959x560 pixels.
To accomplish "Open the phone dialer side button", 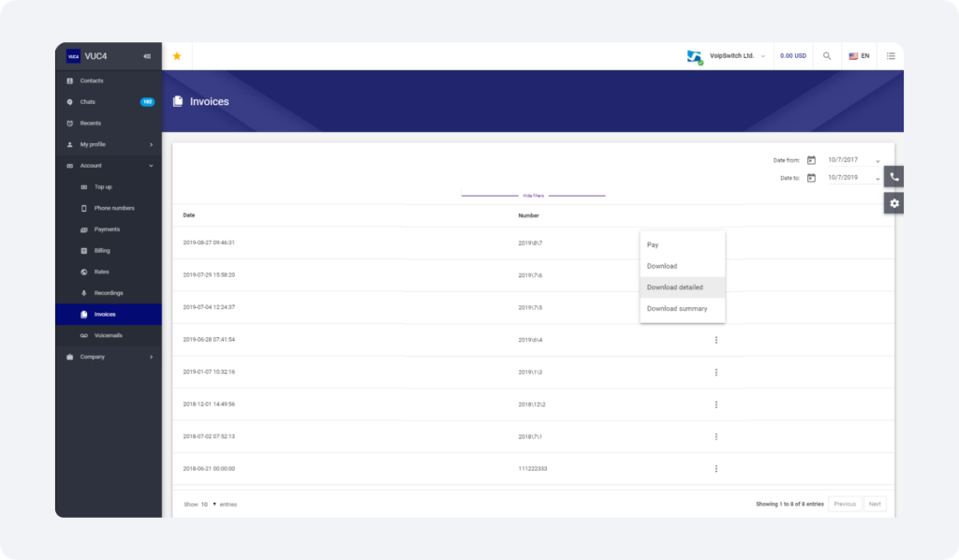I will [893, 177].
